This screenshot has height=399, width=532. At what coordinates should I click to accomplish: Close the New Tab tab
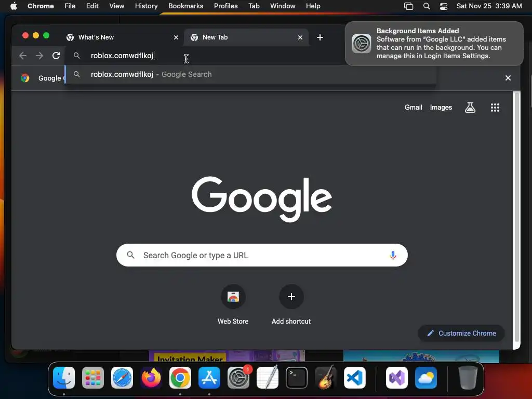[x=300, y=37]
